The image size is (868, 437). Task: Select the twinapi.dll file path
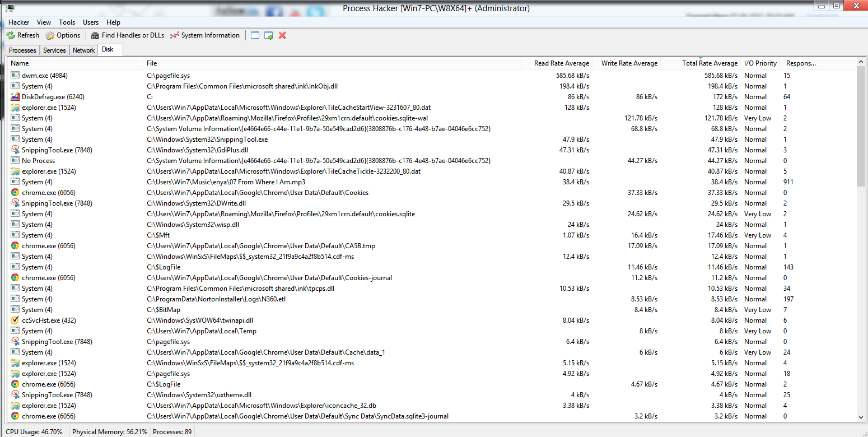click(200, 320)
